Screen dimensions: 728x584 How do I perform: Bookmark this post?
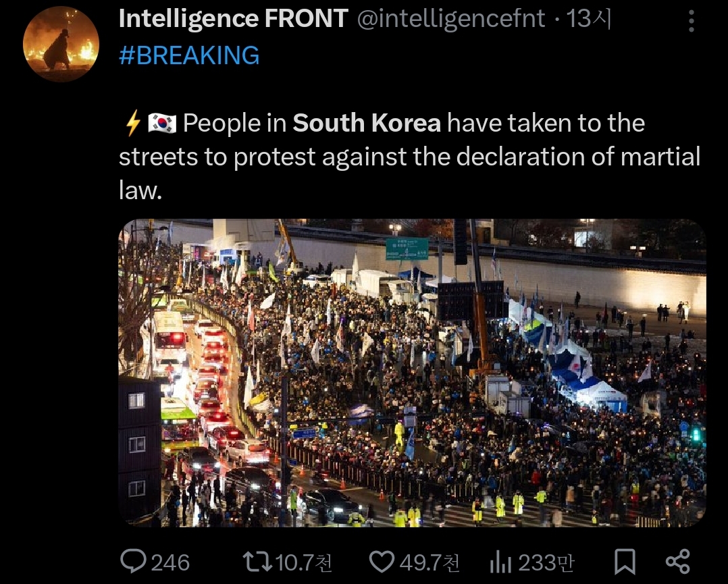(x=625, y=562)
